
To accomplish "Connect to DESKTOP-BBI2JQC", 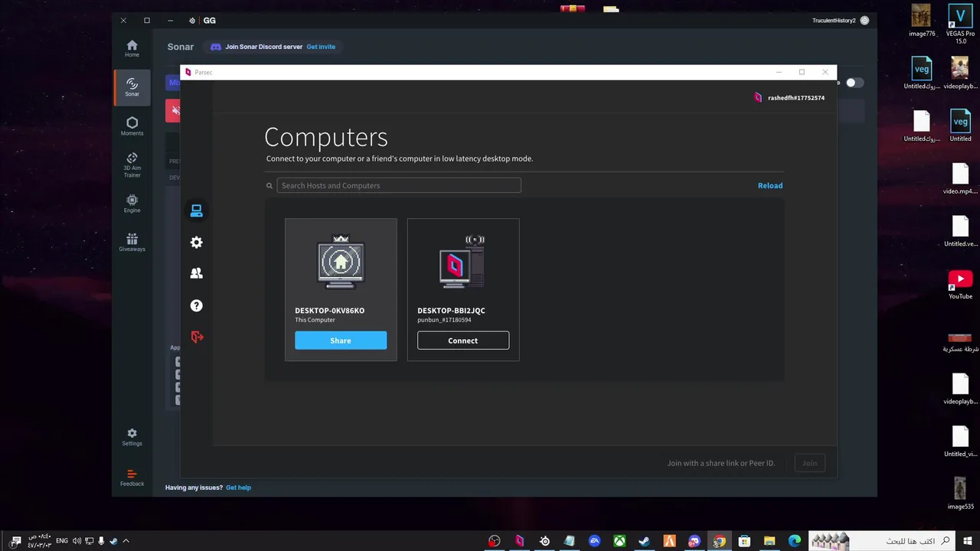I will (x=463, y=341).
